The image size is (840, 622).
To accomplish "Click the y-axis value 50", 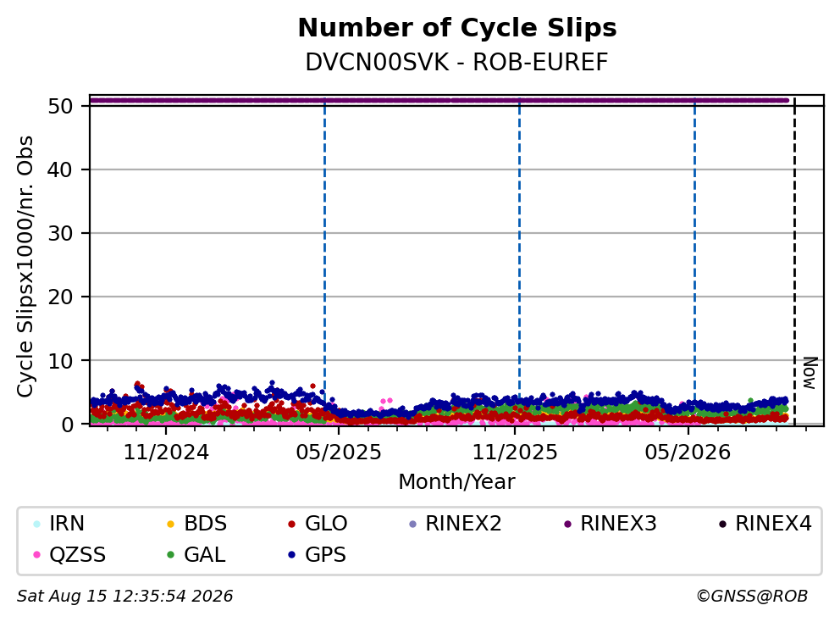I will point(60,106).
